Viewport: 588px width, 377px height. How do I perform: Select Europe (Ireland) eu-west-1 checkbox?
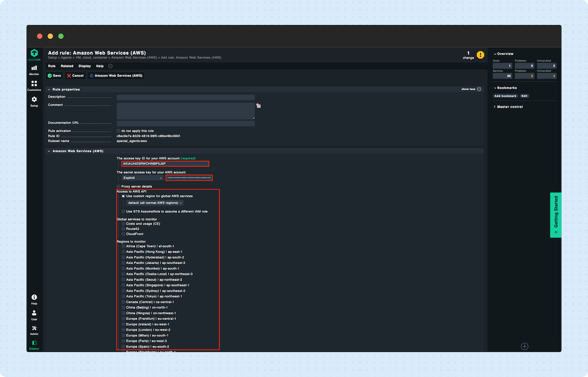point(123,324)
